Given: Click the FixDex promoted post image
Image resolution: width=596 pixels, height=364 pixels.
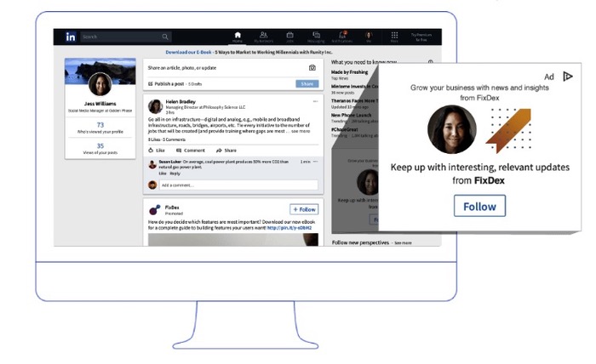Looking at the screenshot, I should click(x=233, y=240).
